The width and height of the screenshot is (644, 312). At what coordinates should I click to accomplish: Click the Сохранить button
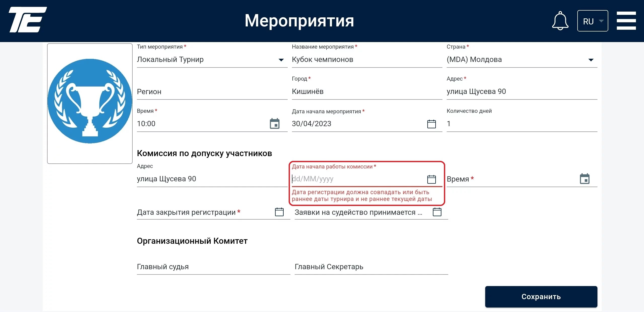(x=541, y=296)
